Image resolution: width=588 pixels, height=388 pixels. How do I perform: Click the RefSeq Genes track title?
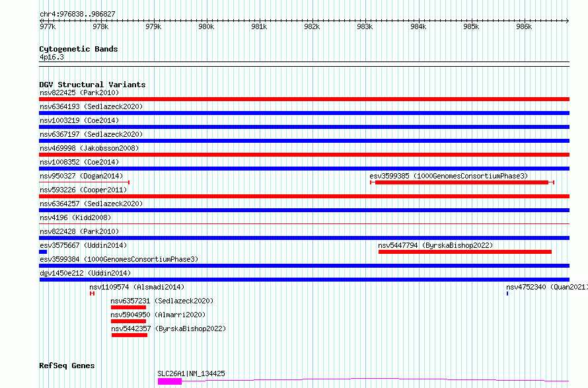(x=67, y=366)
